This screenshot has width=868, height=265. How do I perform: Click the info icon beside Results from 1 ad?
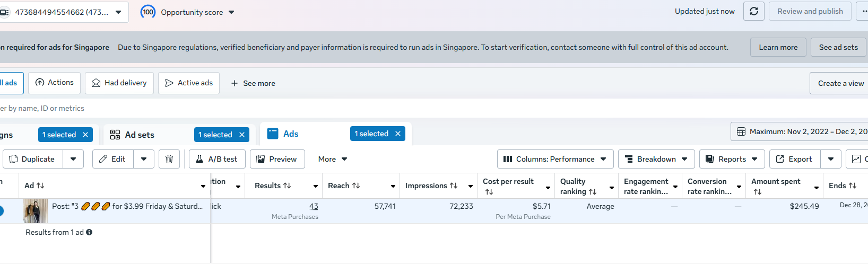(x=89, y=232)
